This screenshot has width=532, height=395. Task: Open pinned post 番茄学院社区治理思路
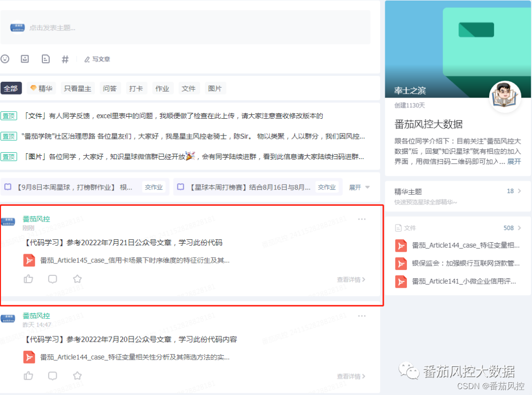tap(194, 136)
